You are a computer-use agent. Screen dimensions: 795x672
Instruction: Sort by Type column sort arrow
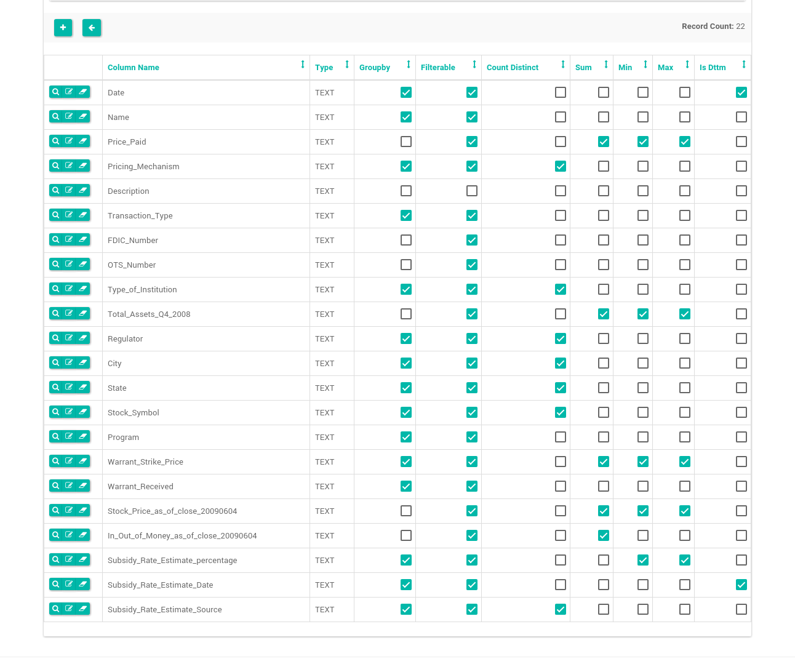coord(347,65)
